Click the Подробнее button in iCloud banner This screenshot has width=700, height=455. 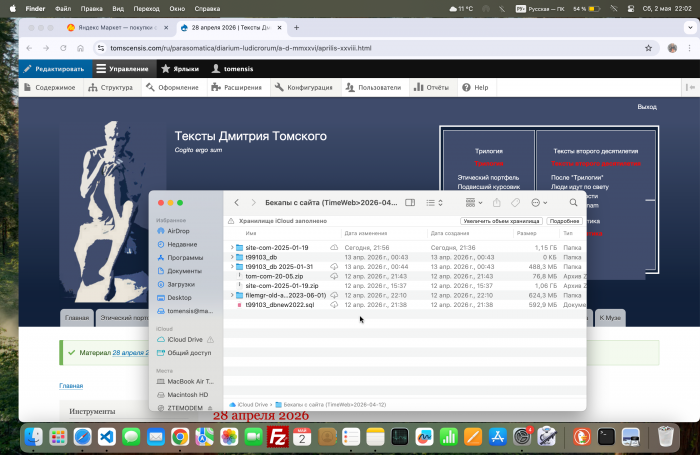(564, 221)
